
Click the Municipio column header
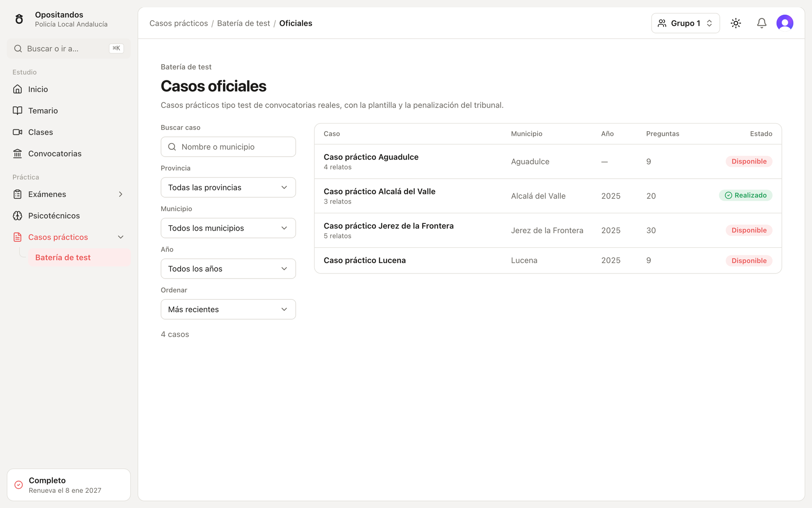[527, 134]
